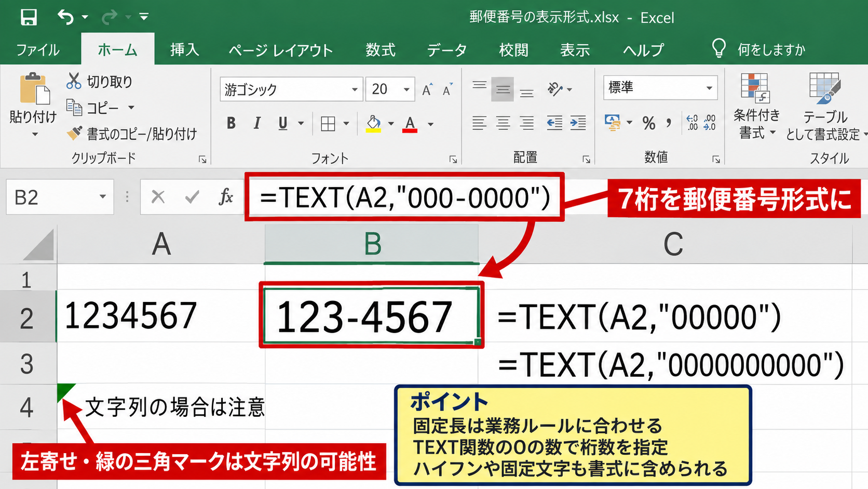
Task: Click the formula bar confirm check icon
Action: point(192,197)
